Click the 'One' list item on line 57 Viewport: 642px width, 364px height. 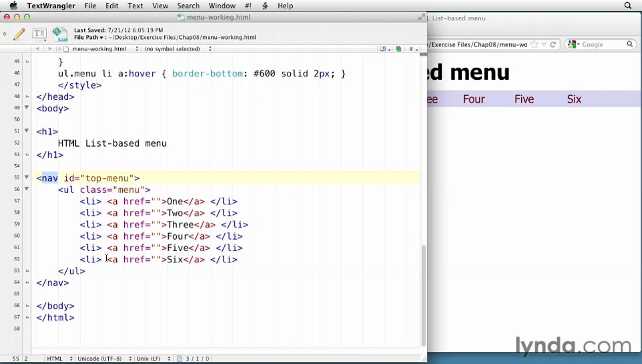click(158, 201)
